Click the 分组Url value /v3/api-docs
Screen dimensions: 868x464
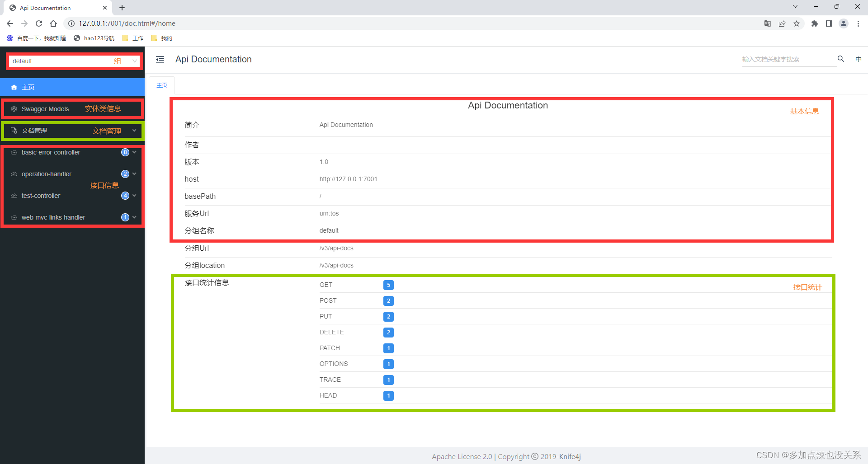[x=336, y=248]
